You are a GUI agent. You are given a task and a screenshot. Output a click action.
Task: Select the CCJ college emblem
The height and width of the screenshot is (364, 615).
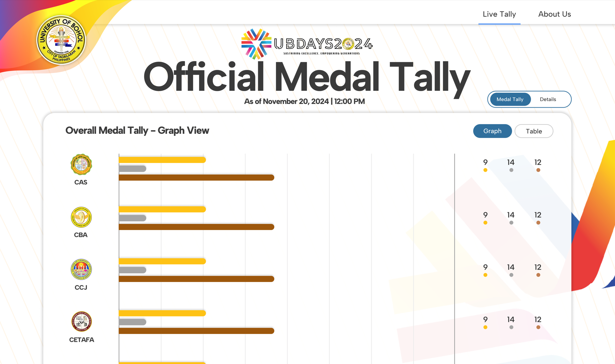click(81, 269)
